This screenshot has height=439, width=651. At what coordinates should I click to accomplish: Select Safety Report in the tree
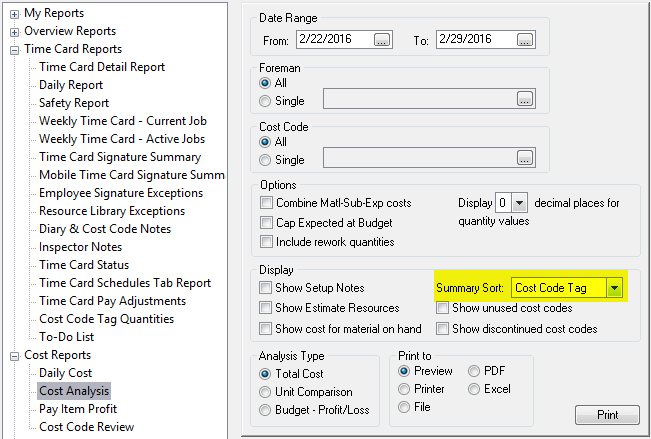coord(74,103)
